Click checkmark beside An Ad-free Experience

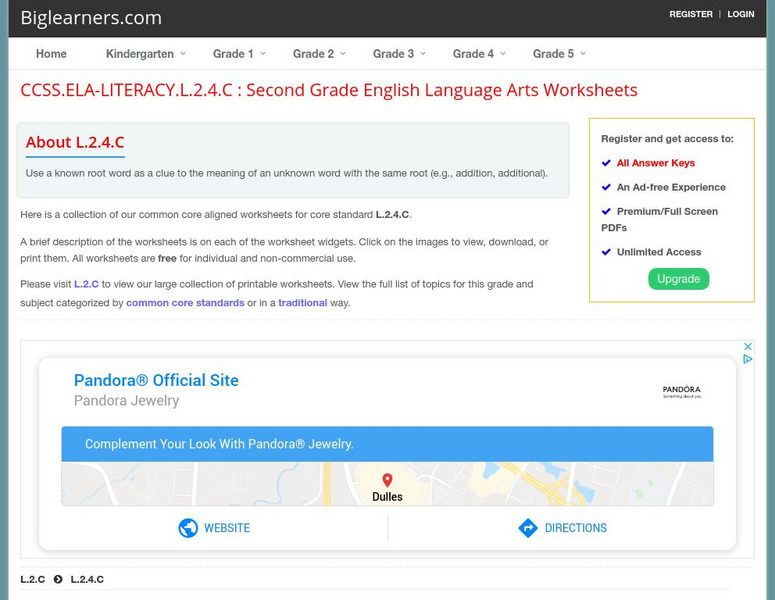606,187
